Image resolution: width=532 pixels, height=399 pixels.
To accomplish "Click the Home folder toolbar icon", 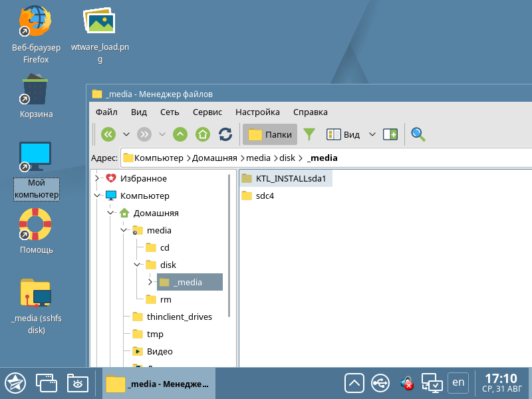I will pyautogui.click(x=203, y=134).
